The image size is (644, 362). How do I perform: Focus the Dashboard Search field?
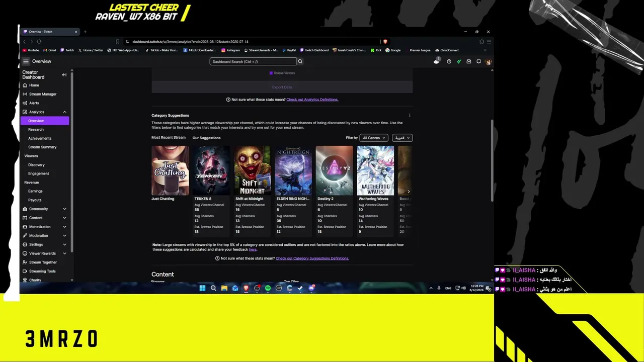[253, 61]
